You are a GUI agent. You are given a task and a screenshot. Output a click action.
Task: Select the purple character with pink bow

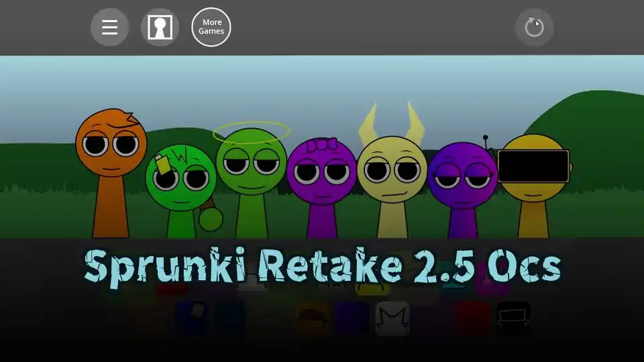tap(321, 188)
